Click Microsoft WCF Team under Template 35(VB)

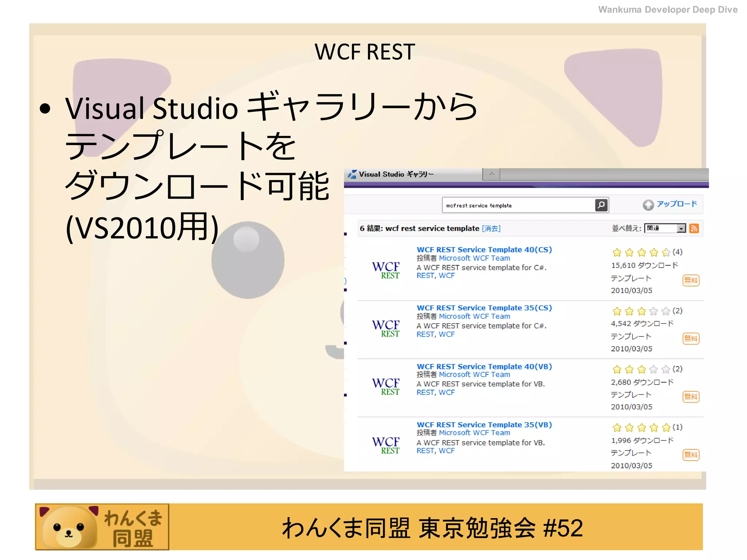(x=474, y=433)
